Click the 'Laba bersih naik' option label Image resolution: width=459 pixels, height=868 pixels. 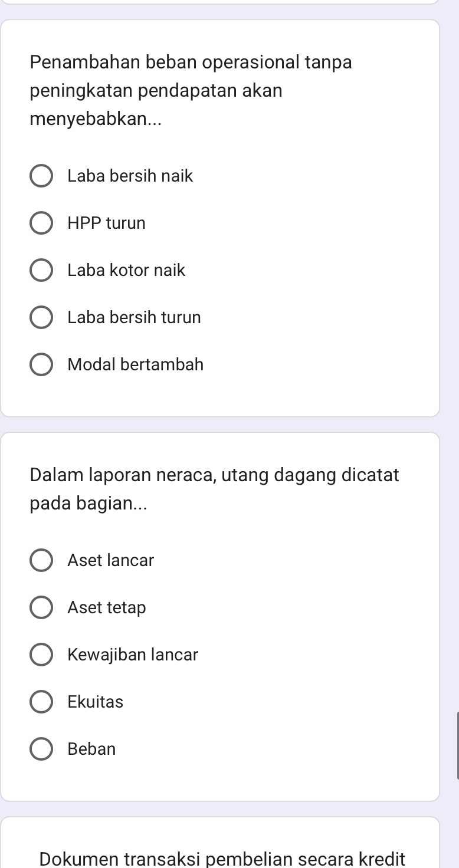coord(130,176)
